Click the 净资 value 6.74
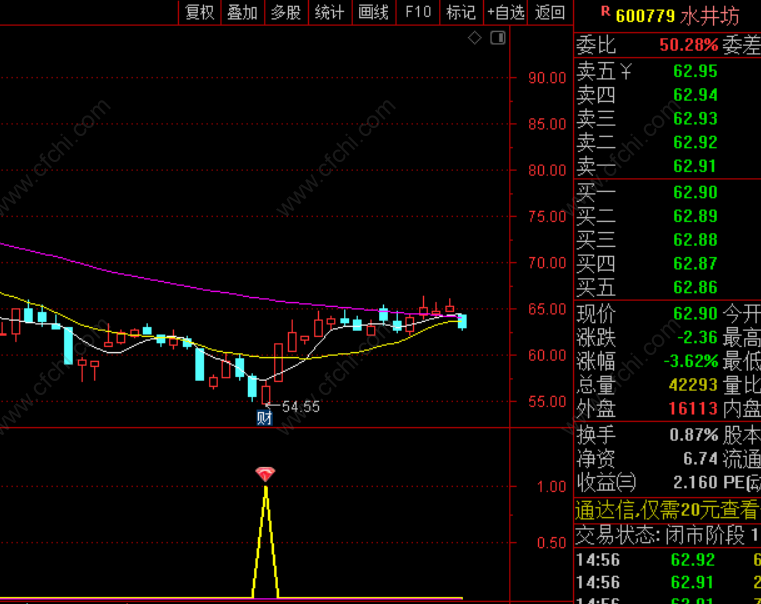 (x=700, y=459)
